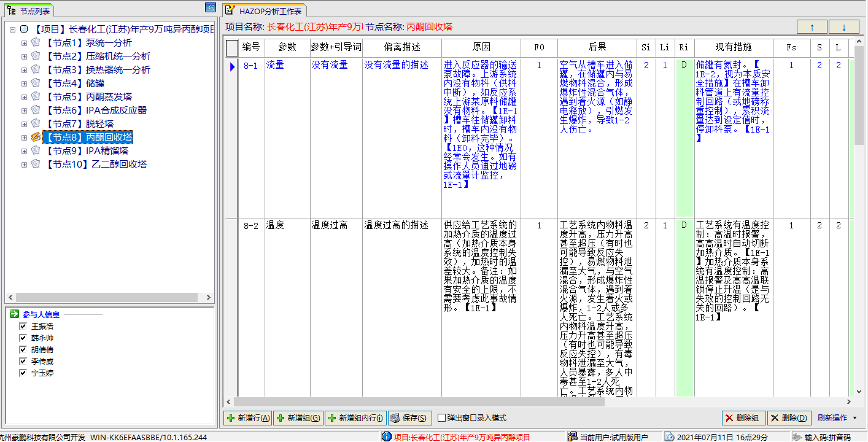Select tree item 节点6 IPA合成反应器
Screen dimensions: 868x442
pyautogui.click(x=95, y=110)
